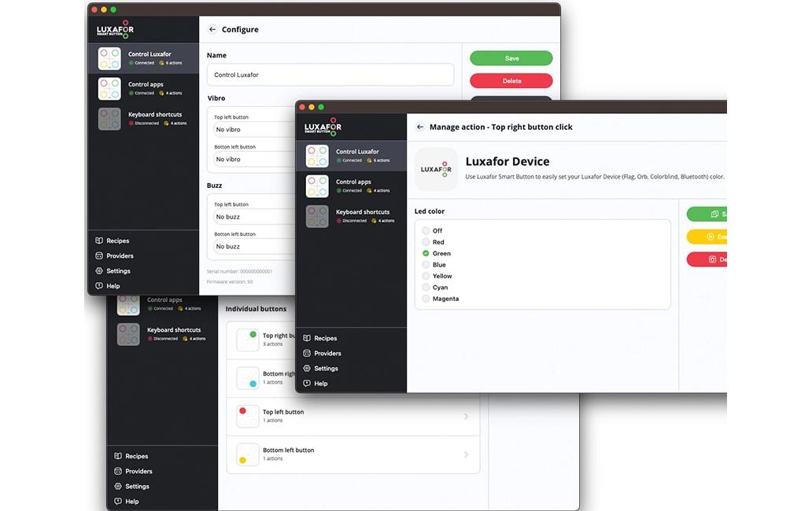
Task: Click the green Save button in the Configure window
Action: [511, 58]
